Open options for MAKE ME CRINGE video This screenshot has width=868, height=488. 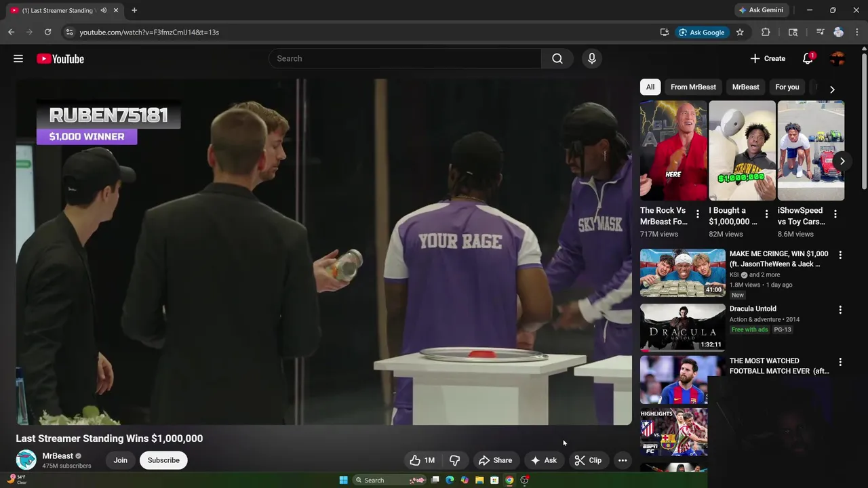[840, 255]
